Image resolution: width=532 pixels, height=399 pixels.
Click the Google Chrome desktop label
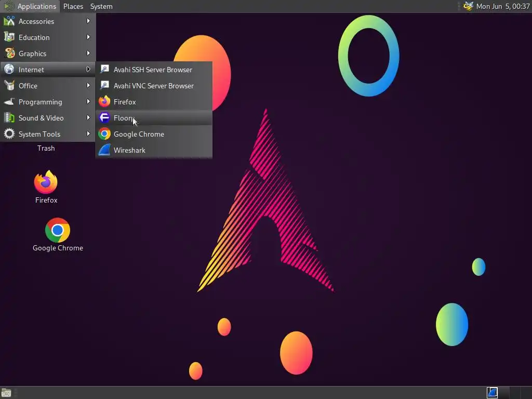[58, 248]
